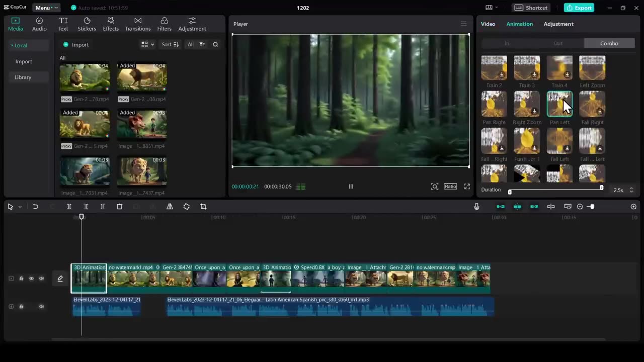Apply the Fall Right animation

click(x=592, y=104)
